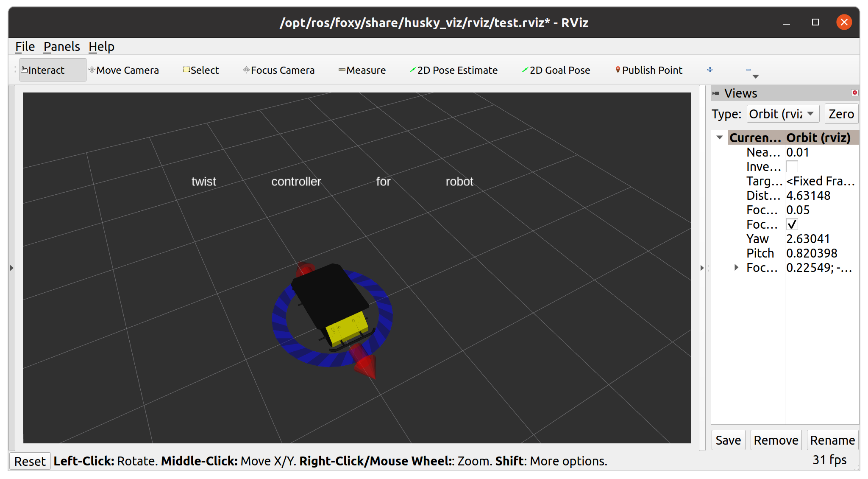The width and height of the screenshot is (868, 479).
Task: Click the 'twist' text label
Action: [204, 182]
